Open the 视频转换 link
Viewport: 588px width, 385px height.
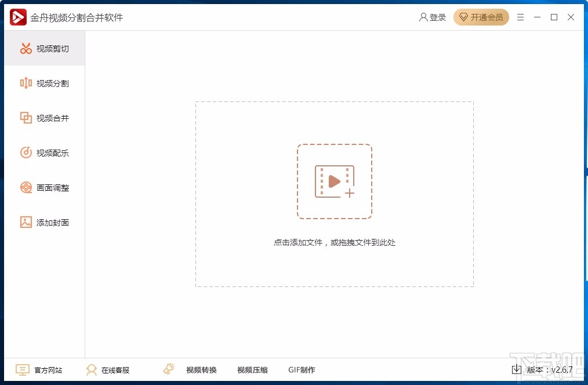201,370
